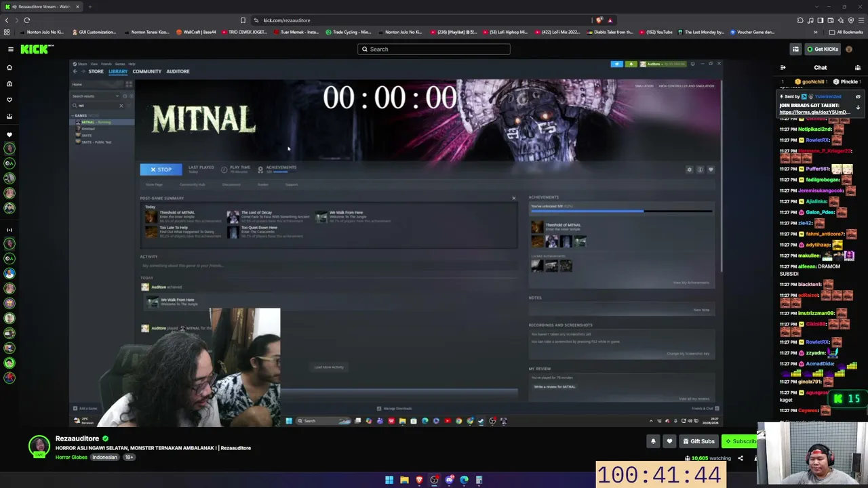Close the Post-Game Summary panel
The height and width of the screenshot is (488, 868).
pyautogui.click(x=513, y=199)
